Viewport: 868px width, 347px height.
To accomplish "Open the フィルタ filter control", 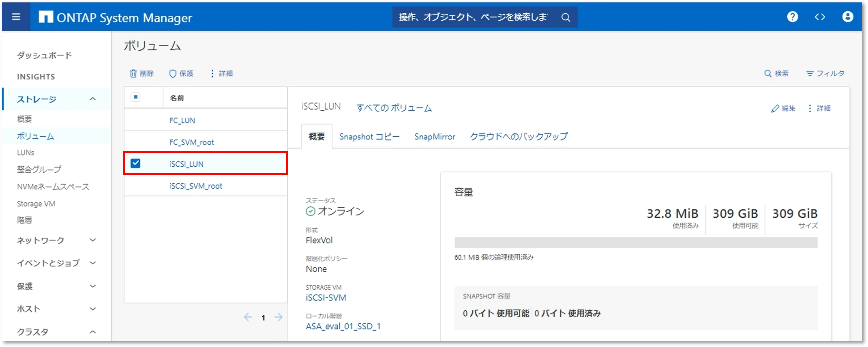I will [825, 73].
